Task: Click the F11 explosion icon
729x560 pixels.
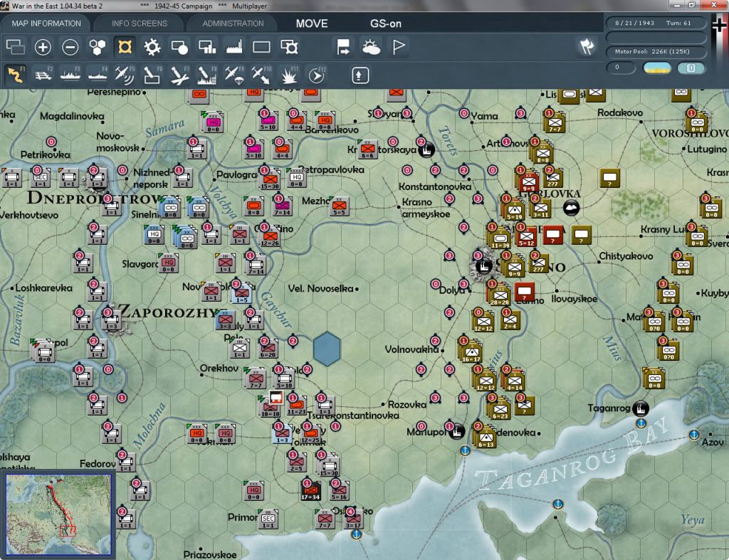Action: coord(289,75)
